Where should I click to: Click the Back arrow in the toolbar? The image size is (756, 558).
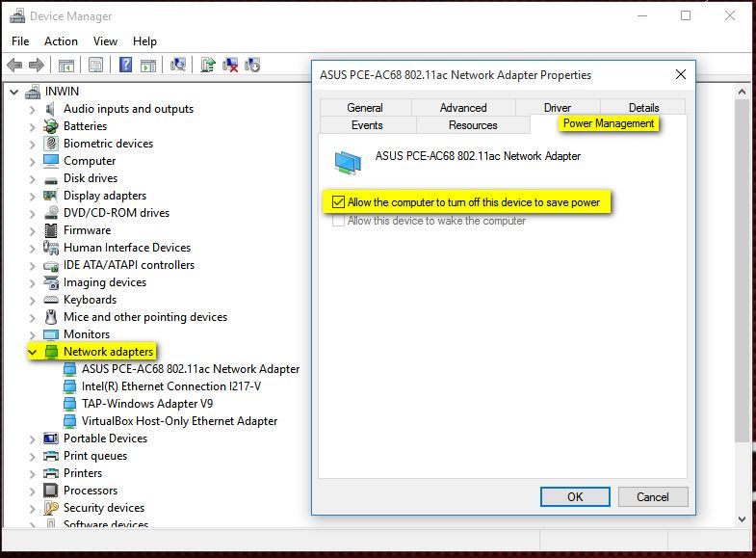(15, 65)
